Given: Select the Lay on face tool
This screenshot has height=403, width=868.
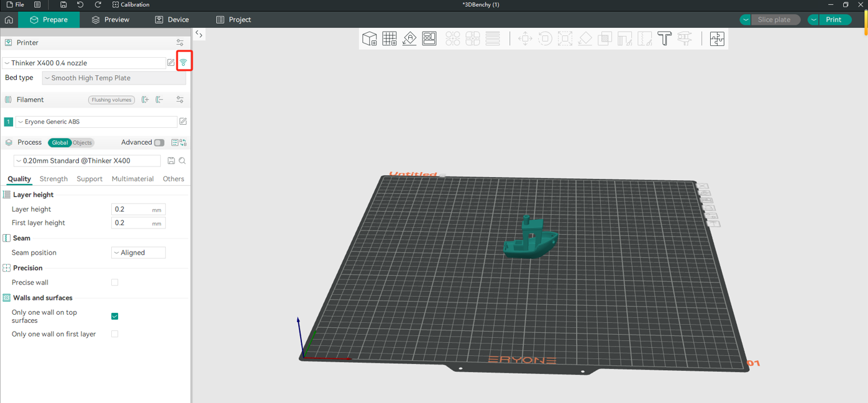Looking at the screenshot, I should coord(585,38).
